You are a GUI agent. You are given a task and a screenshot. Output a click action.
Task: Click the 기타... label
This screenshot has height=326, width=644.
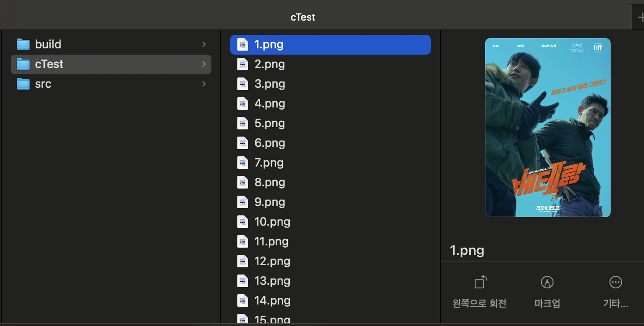point(616,304)
